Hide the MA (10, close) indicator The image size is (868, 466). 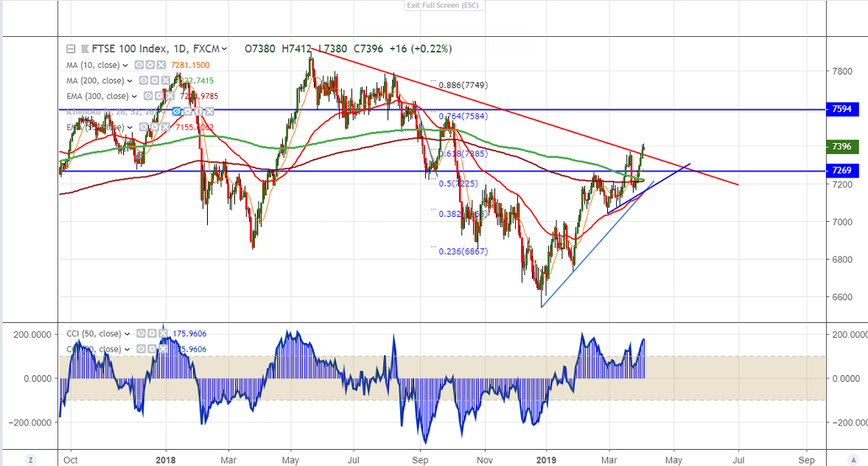coord(139,65)
